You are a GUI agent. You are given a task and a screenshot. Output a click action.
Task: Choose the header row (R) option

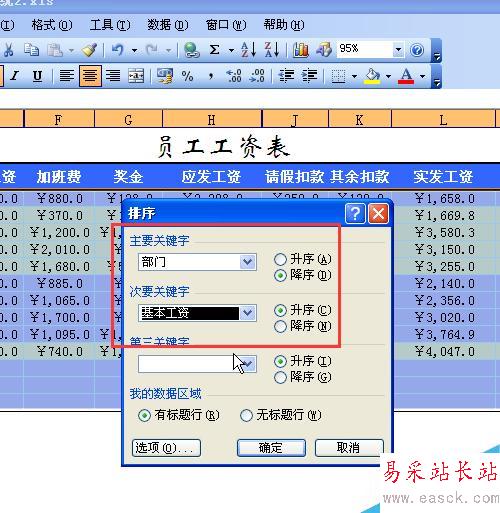144,415
